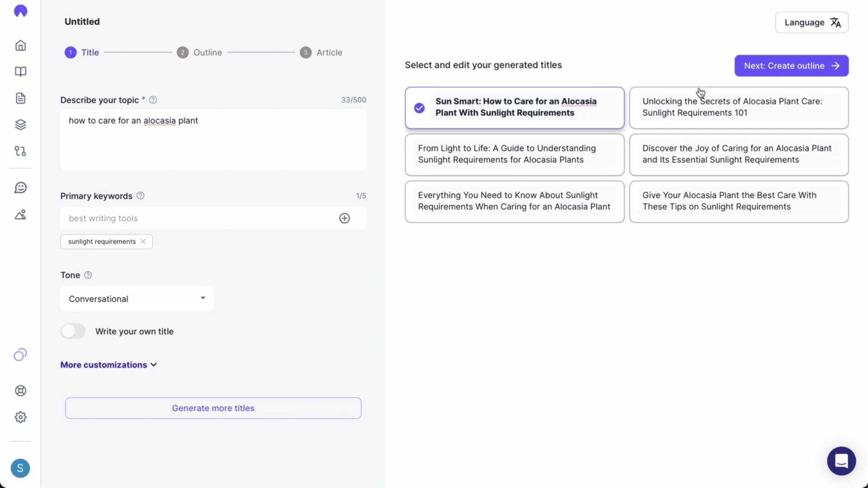This screenshot has height=488, width=868.
Task: Open the gear settings icon
Action: click(20, 417)
